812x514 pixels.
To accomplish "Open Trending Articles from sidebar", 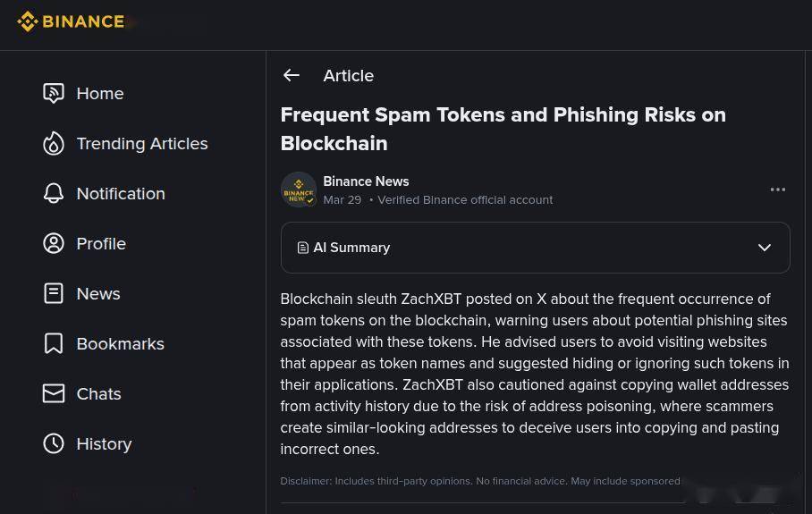I will pyautogui.click(x=142, y=144).
